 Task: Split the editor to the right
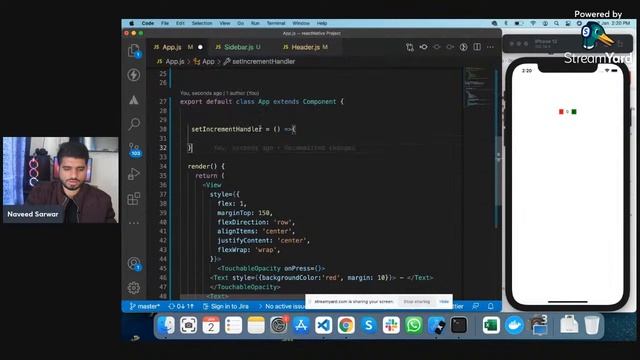(x=477, y=47)
